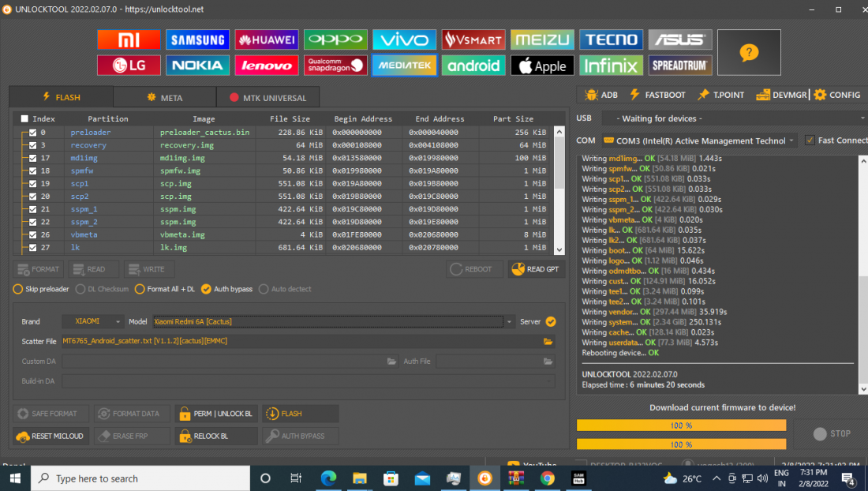Toggle the select-all Index checkbox
This screenshot has width=868, height=491.
tap(24, 118)
